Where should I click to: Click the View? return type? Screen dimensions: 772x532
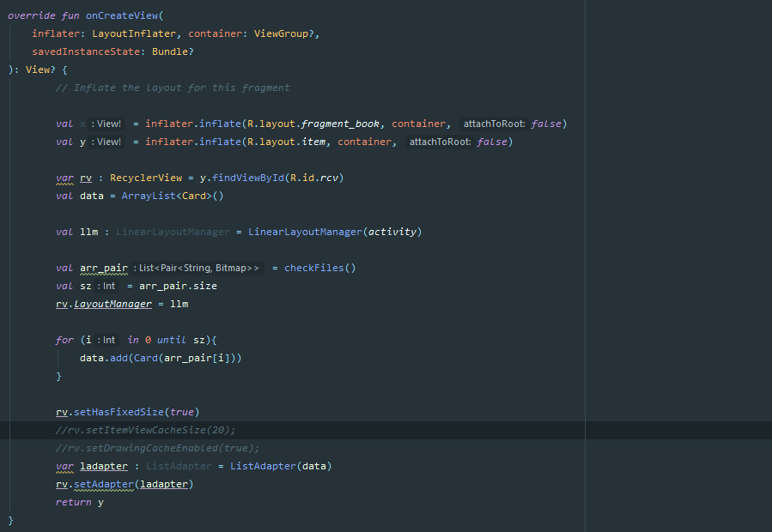pyautogui.click(x=40, y=70)
